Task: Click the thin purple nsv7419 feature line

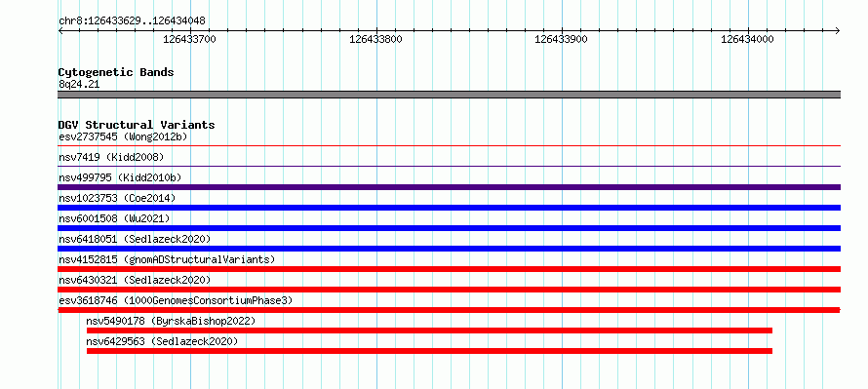Action: 450,167
